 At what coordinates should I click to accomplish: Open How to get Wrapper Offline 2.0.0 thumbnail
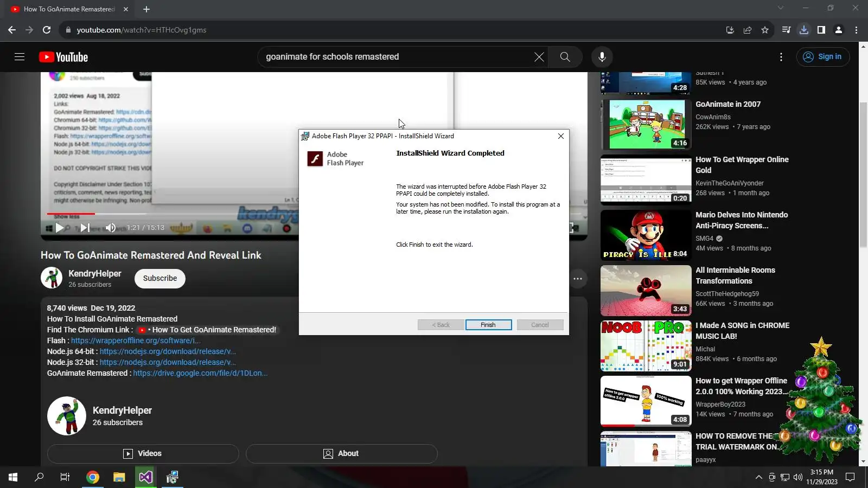tap(646, 401)
